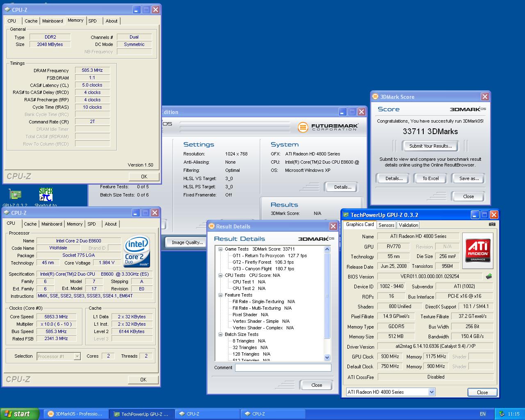Click the Comment input field
Viewport: 525px width, 420px height.
[283, 368]
